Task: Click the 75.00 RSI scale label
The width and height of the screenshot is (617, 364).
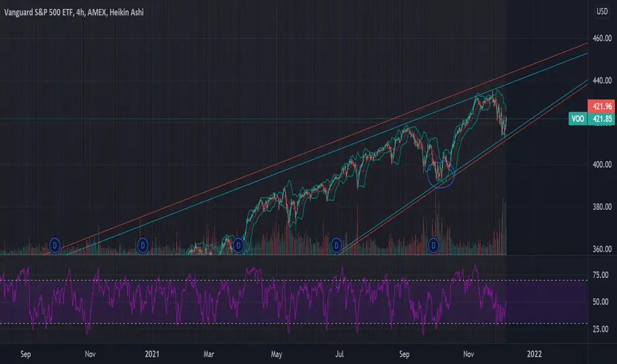Action: click(600, 275)
